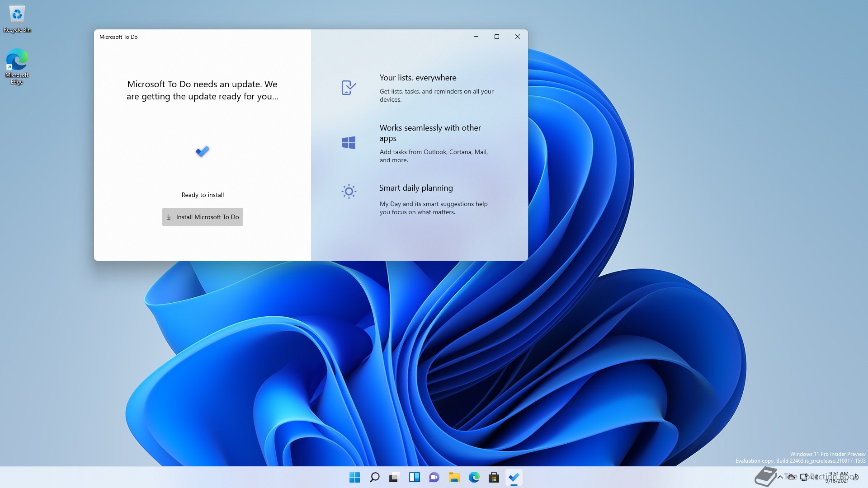Screen dimensions: 868x488
Task: Open the Start menu from taskbar
Action: (355, 477)
